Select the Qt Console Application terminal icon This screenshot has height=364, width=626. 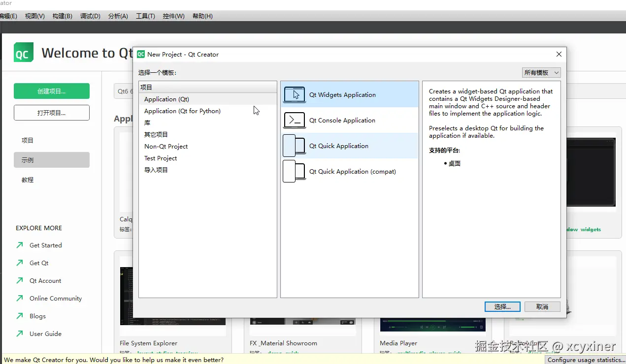pyautogui.click(x=295, y=120)
